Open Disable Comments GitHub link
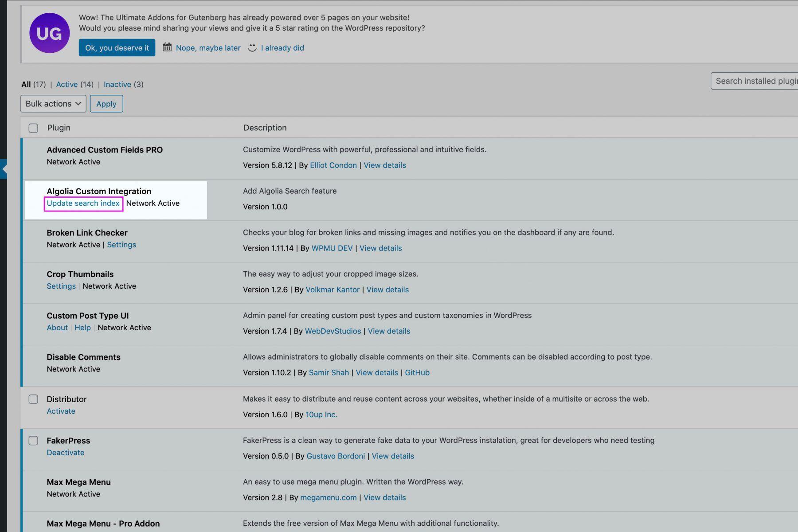Image resolution: width=798 pixels, height=532 pixels. pyautogui.click(x=417, y=373)
